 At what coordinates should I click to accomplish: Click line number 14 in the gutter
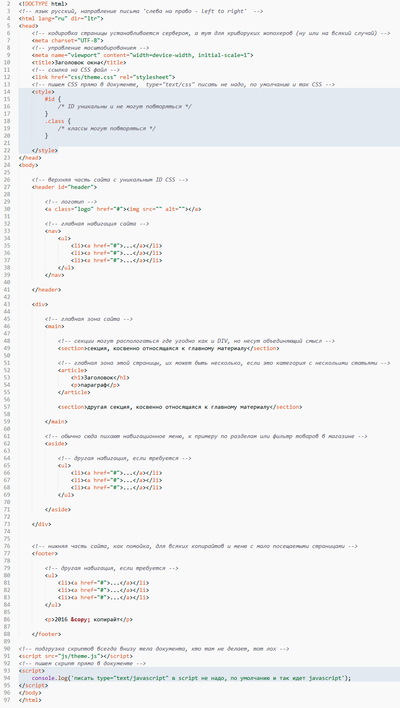pos(9,92)
